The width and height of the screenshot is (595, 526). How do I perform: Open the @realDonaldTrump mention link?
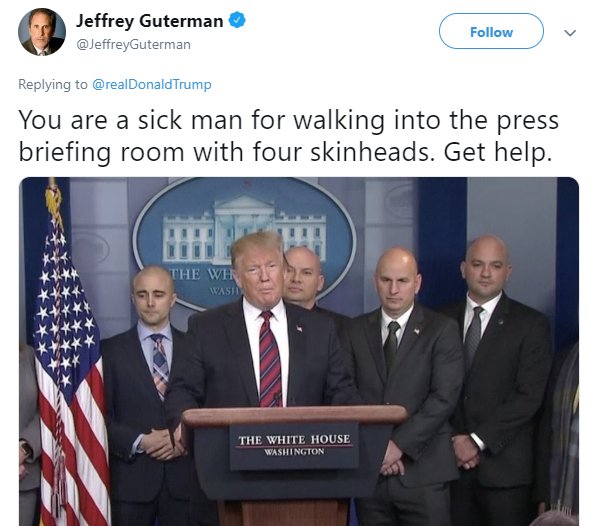point(152,84)
